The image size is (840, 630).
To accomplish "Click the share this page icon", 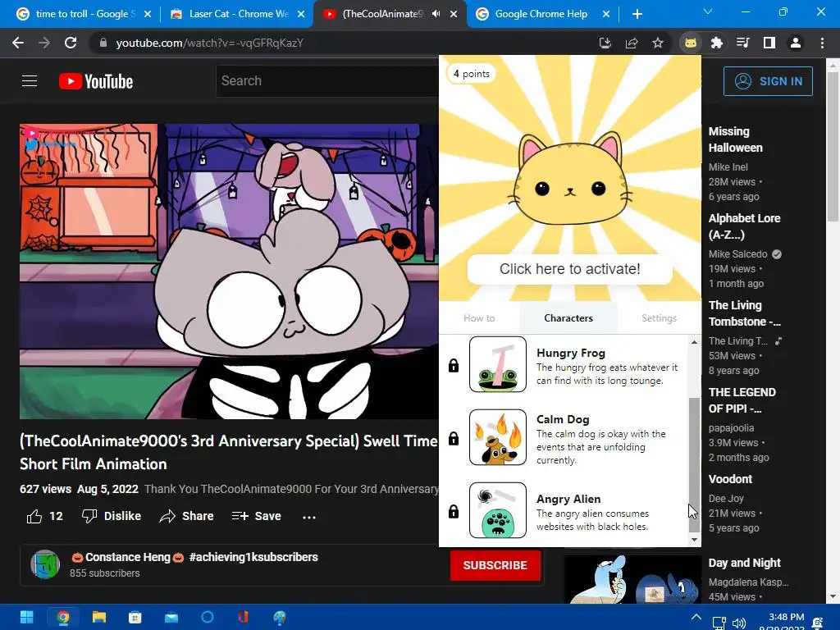I will point(632,43).
